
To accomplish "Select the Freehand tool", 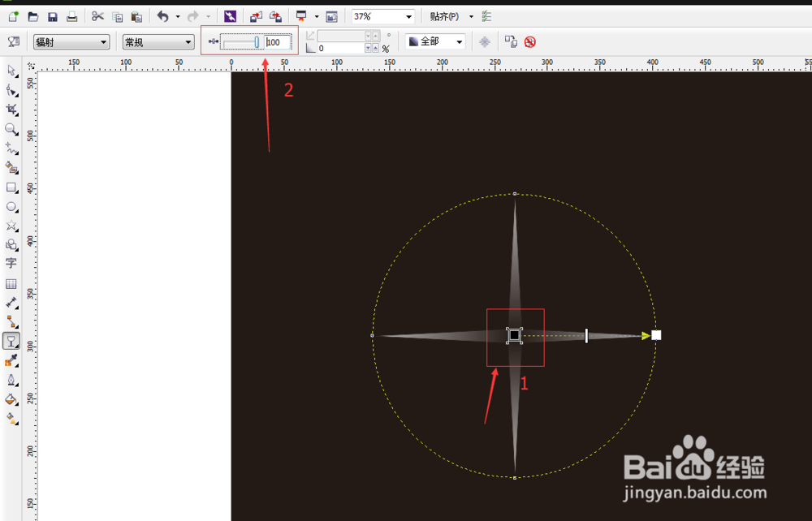I will [11, 149].
